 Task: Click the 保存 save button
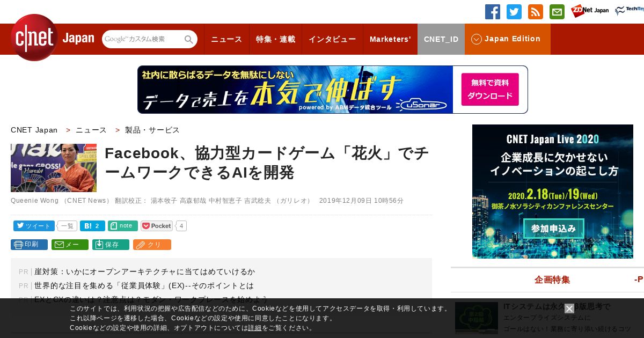point(111,245)
